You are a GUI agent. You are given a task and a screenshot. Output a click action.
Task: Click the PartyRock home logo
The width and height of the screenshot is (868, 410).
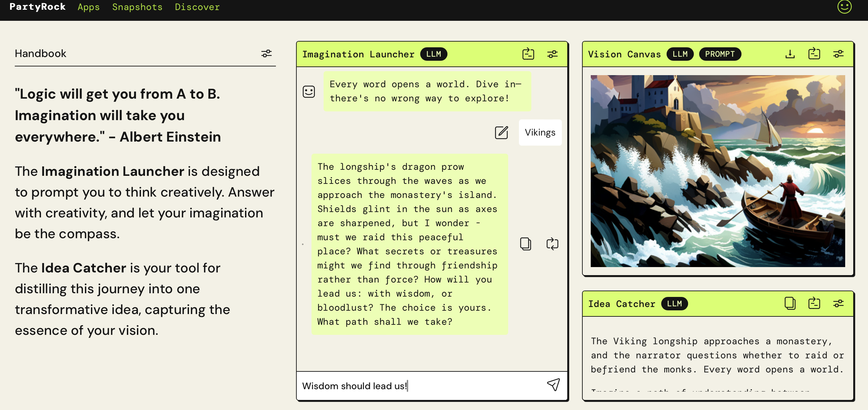tap(37, 7)
